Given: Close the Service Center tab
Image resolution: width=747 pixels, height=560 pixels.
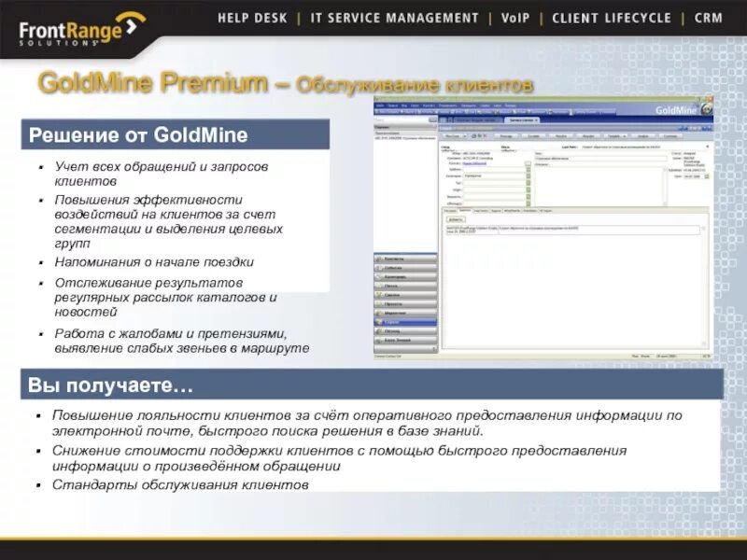Looking at the screenshot, I should point(536,120).
